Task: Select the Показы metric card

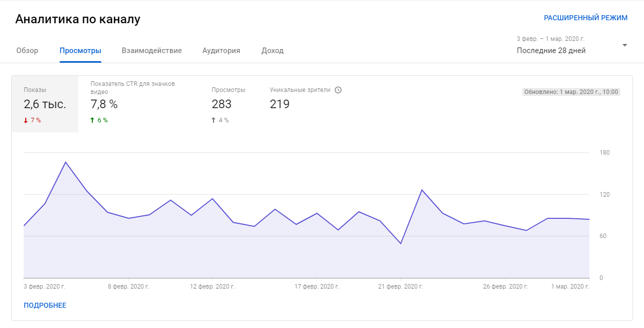Action: pos(45,104)
